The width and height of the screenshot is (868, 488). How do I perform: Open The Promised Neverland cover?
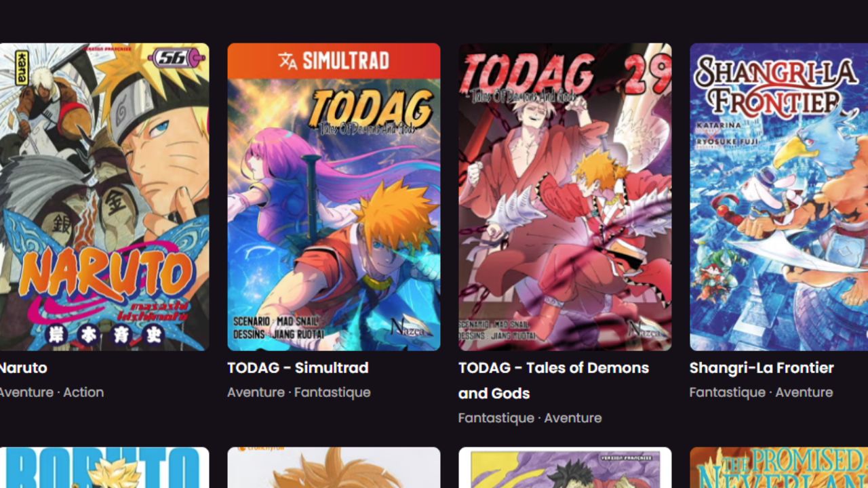pyautogui.click(x=778, y=468)
